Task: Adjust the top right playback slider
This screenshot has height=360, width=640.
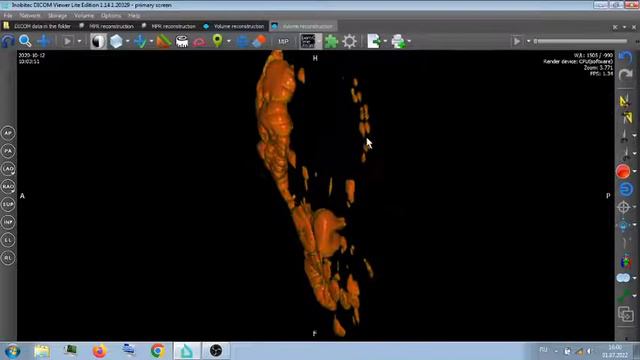Action: (580, 41)
